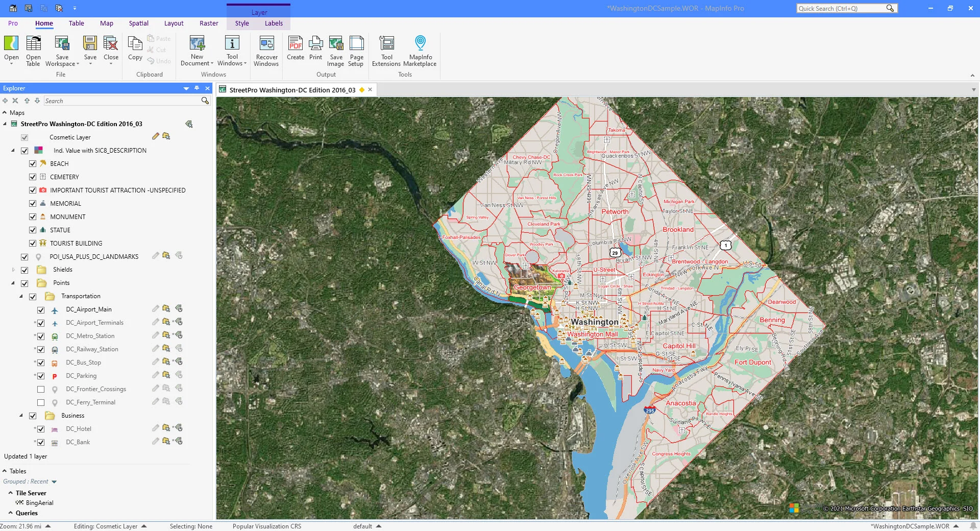The width and height of the screenshot is (980, 531).
Task: Click the Save Workspace icon
Action: click(x=62, y=45)
